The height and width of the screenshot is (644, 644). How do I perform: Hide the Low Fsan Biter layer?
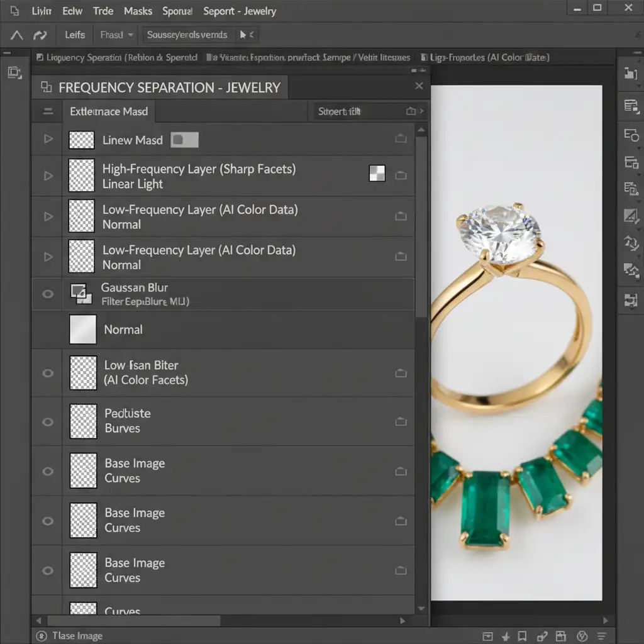[48, 373]
